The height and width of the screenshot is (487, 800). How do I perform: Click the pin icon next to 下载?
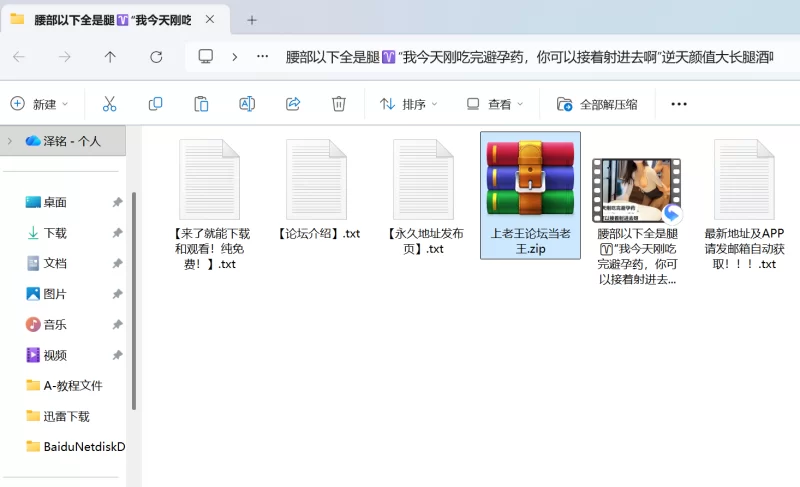click(117, 233)
